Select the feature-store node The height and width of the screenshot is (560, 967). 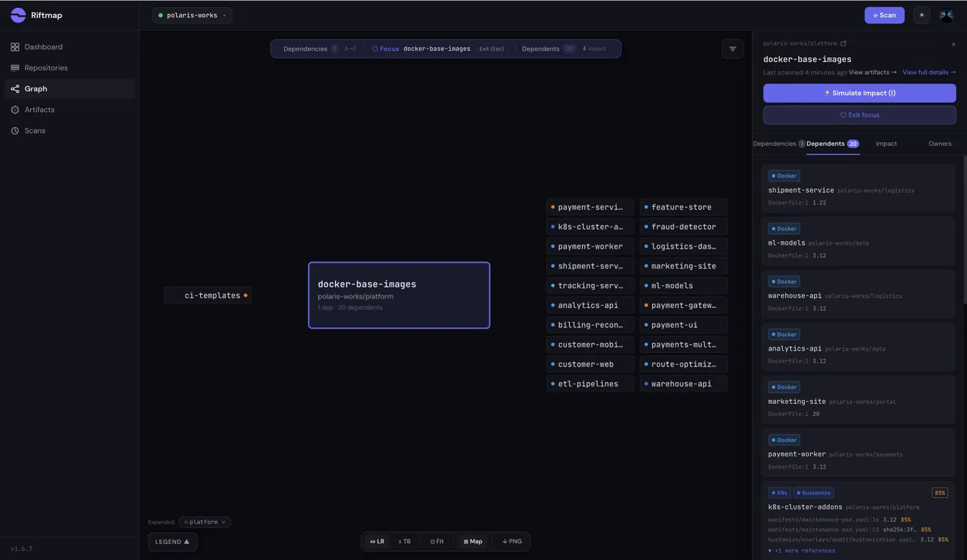tap(683, 207)
